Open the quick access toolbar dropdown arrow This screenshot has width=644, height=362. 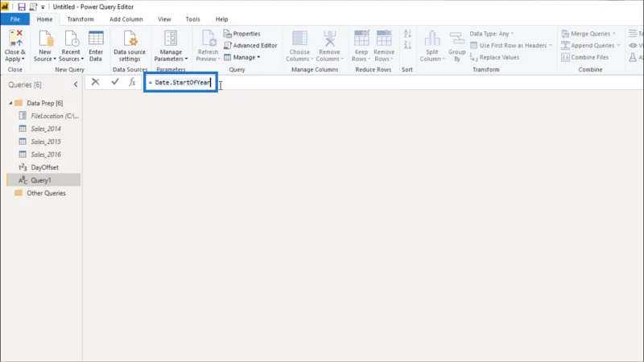tap(43, 7)
